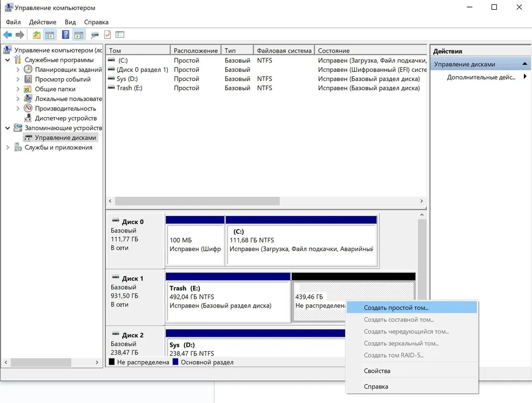The image size is (532, 403).
Task: Open the Вид menu
Action: coord(70,22)
